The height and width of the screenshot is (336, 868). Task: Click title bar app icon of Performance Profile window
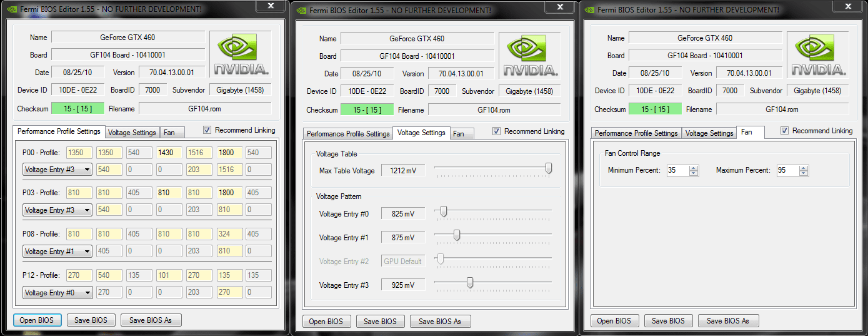click(x=11, y=10)
